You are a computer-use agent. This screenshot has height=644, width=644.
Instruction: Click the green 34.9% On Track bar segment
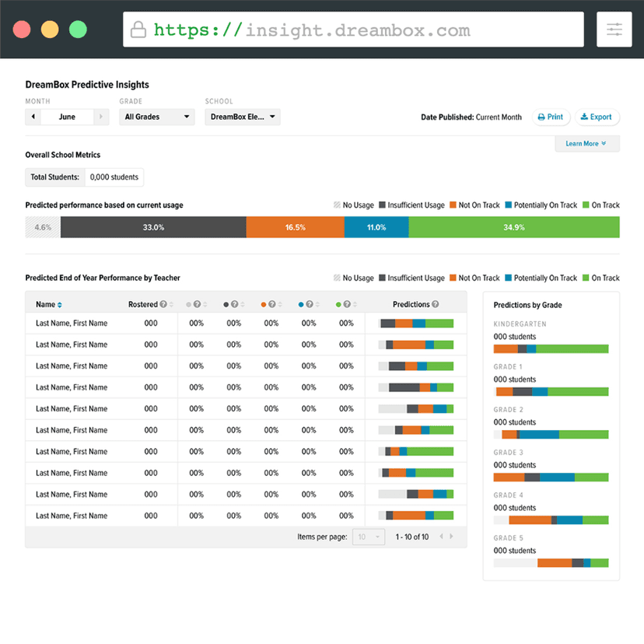click(x=513, y=227)
